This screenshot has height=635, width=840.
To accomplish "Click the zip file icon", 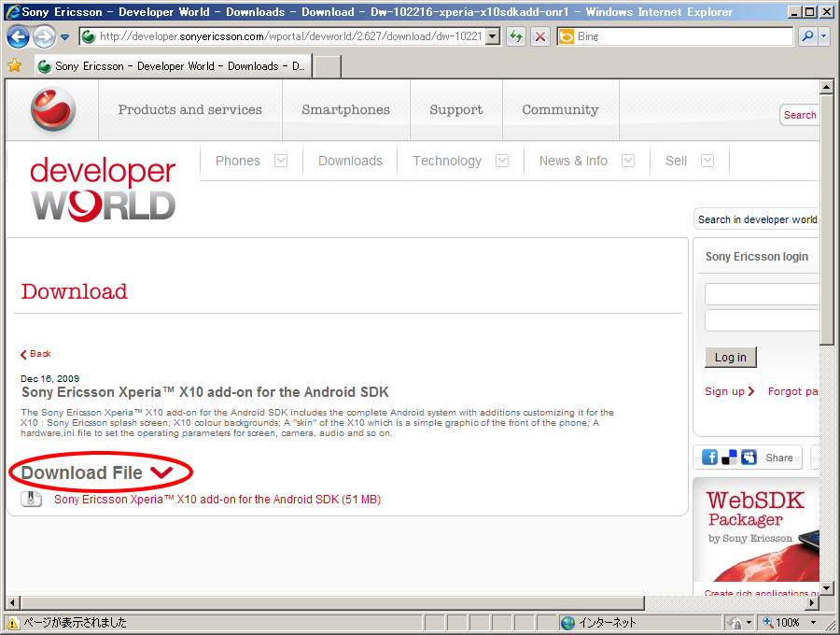I will tap(31, 499).
